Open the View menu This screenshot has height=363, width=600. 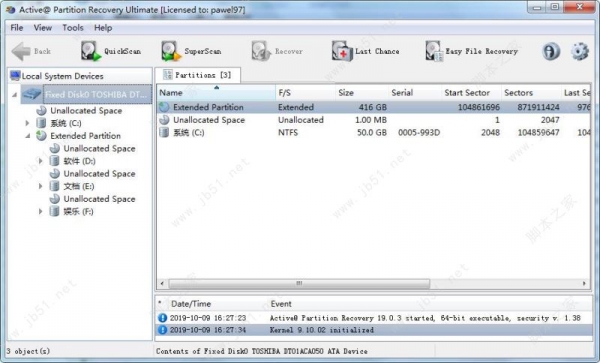[x=42, y=28]
